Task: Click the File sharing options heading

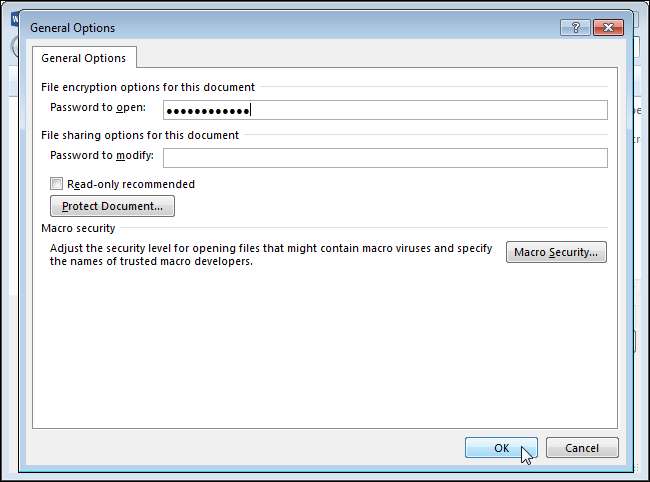Action: tap(140, 135)
